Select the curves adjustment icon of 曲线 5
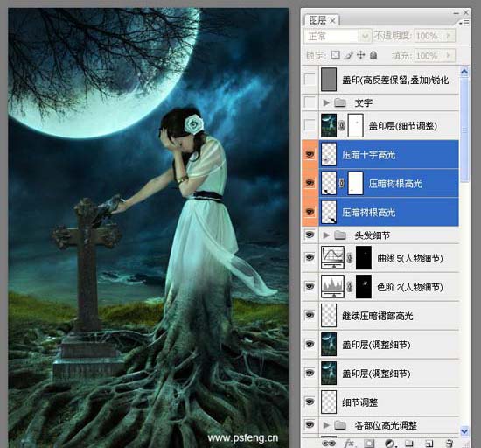Screen dimensions: 481x448 [x=332, y=258]
